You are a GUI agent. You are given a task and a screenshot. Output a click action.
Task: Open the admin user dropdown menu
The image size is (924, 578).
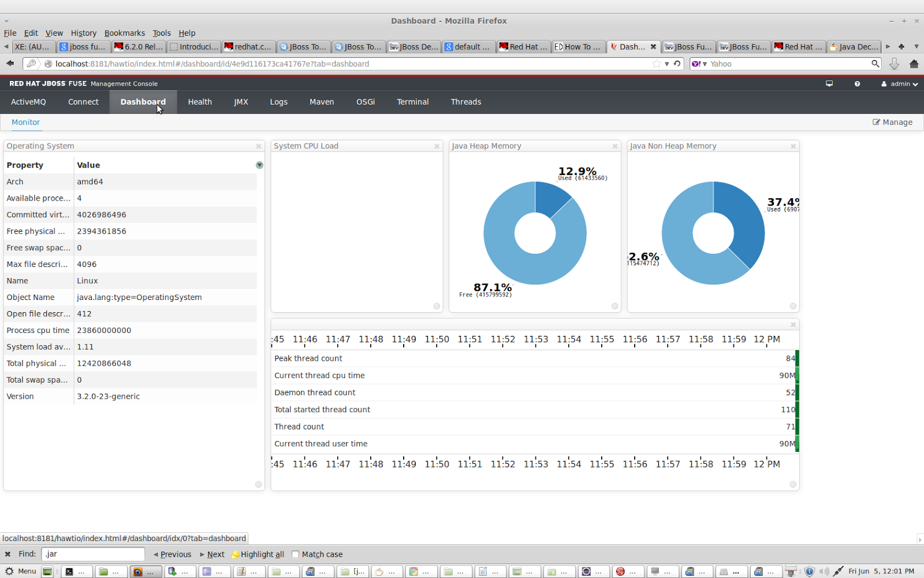(912, 83)
